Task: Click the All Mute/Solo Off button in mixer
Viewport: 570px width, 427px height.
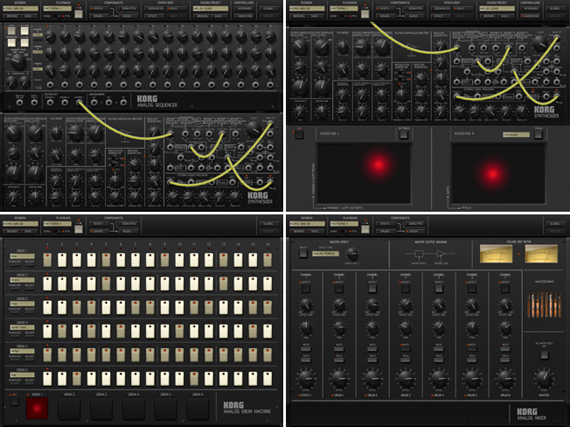Action: [544, 355]
